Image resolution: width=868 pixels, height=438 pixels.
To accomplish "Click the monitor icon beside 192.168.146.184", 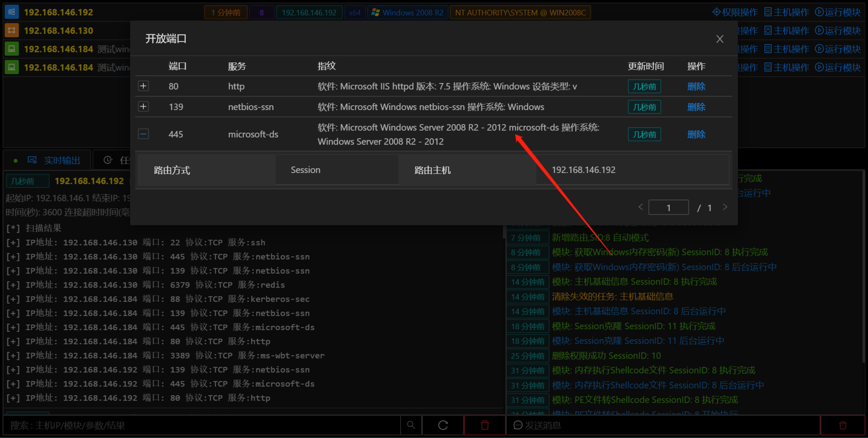I will coord(11,48).
